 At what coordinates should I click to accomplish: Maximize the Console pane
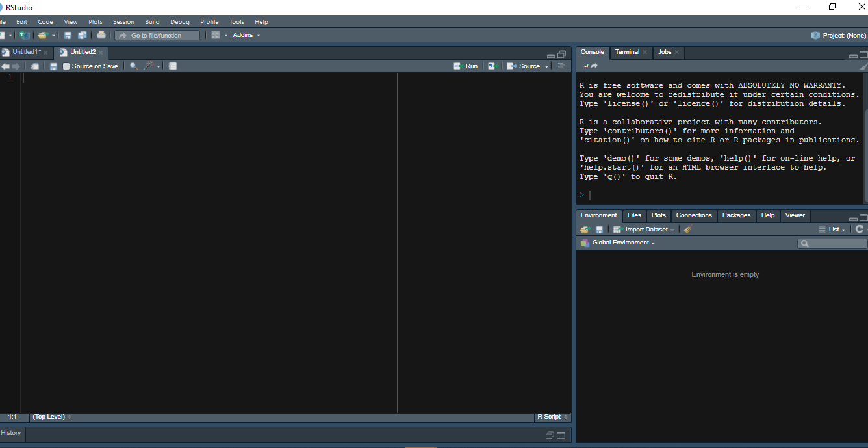[x=863, y=55]
